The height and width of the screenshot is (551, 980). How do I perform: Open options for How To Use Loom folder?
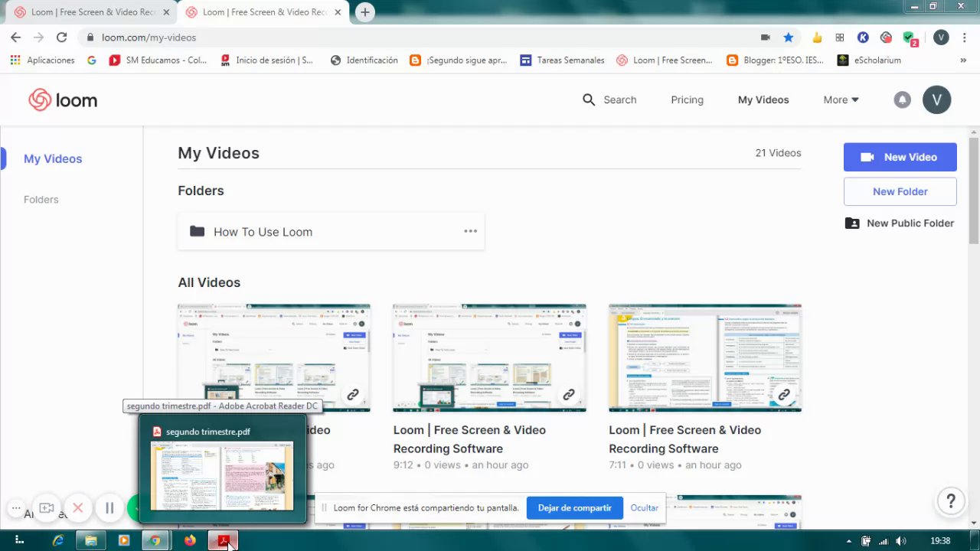coord(470,231)
